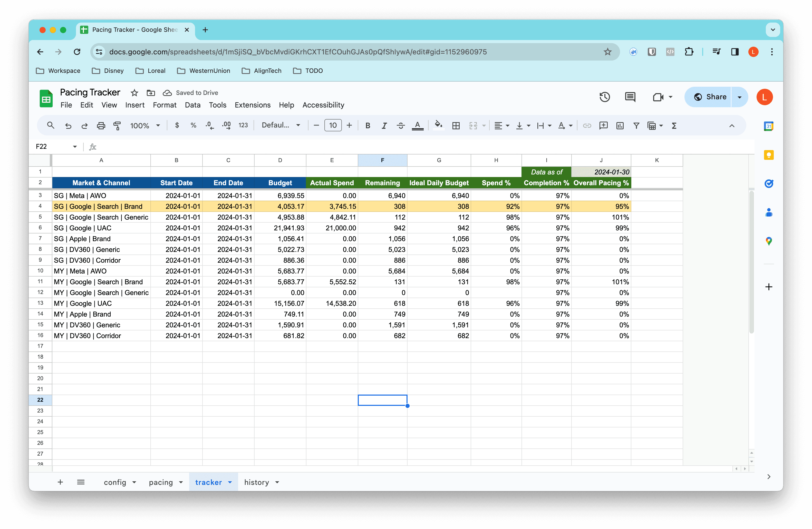
Task: Open the File menu
Action: 66,105
